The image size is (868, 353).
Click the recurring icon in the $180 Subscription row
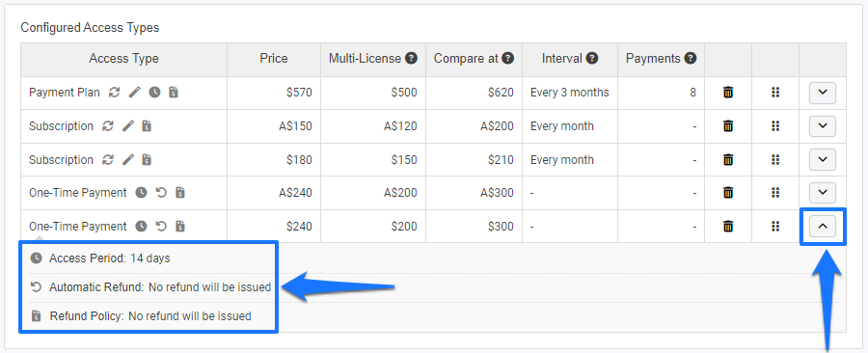tap(108, 160)
